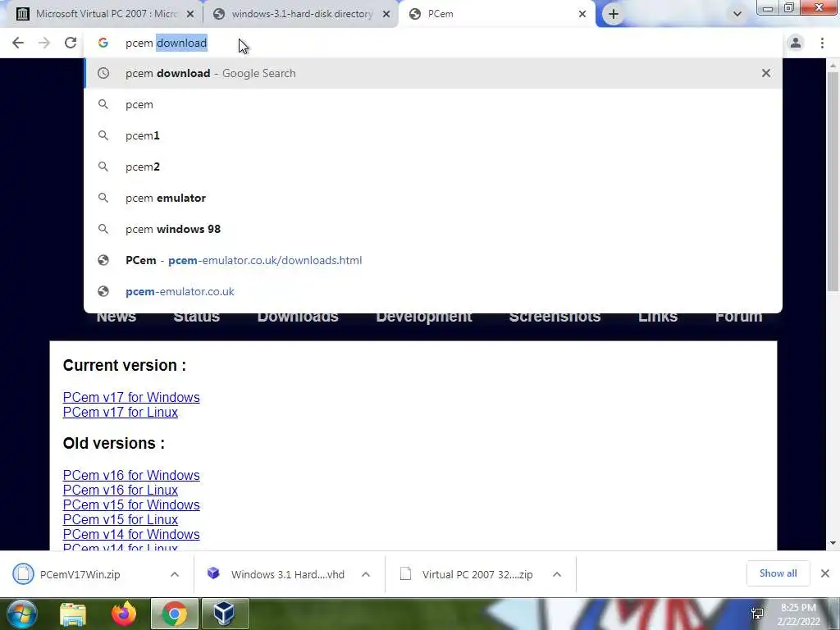The image size is (840, 630).
Task: Click the page's vertical scrollbar
Action: point(833,182)
